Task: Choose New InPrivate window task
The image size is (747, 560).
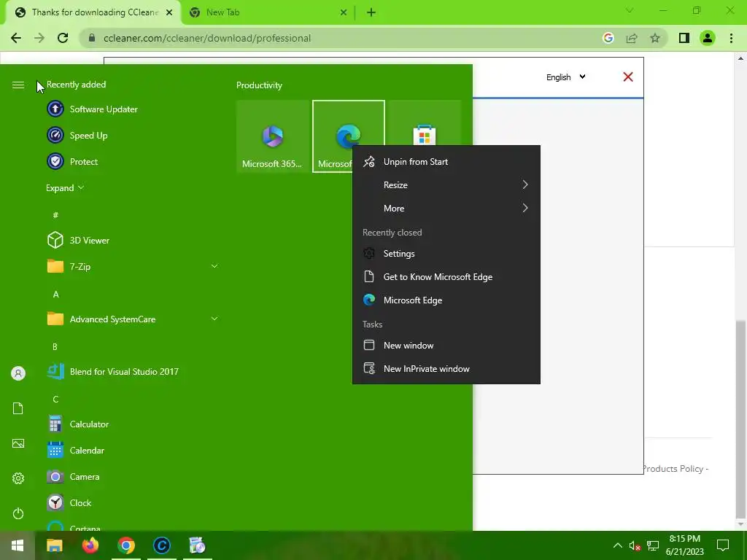Action: pyautogui.click(x=446, y=368)
